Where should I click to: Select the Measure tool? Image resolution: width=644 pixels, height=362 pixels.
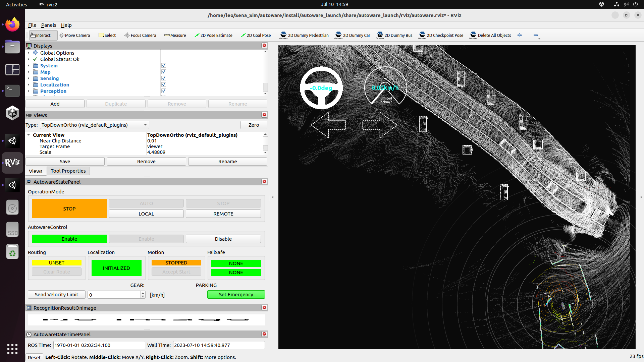click(175, 35)
